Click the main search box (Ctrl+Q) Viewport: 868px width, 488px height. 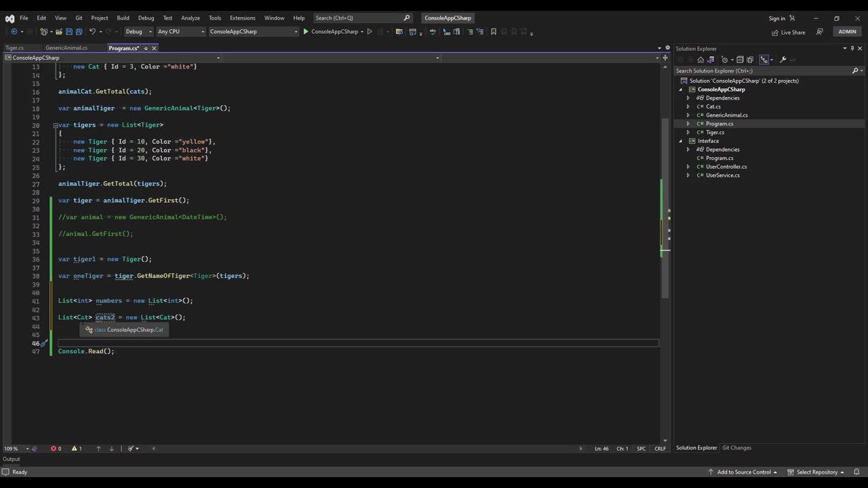362,18
